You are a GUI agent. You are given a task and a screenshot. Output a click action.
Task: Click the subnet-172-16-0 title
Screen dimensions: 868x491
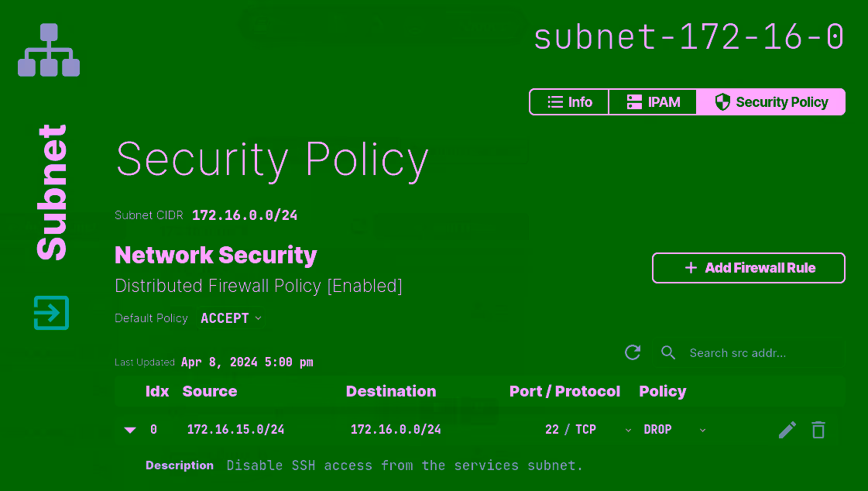688,36
